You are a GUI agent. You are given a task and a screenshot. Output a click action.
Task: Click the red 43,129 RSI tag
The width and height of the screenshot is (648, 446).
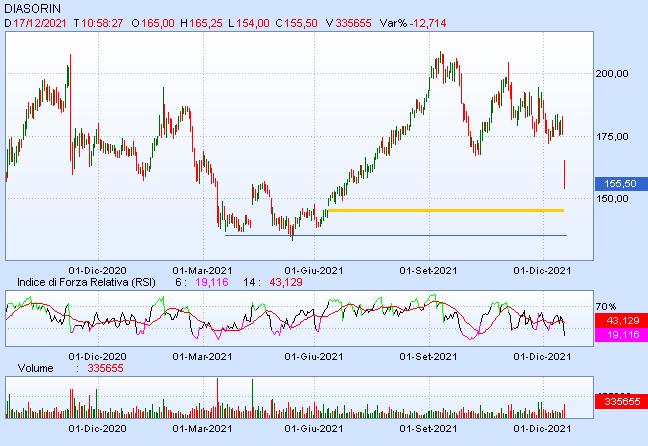[621, 320]
